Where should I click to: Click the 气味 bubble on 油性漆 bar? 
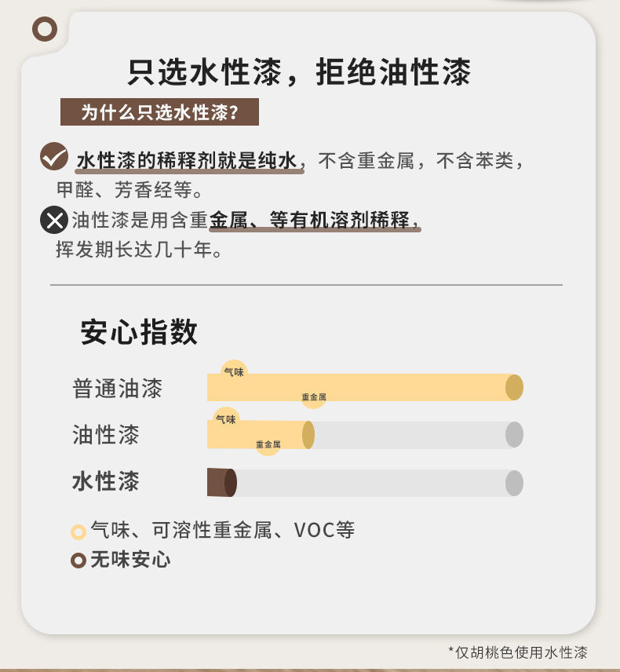point(226,419)
